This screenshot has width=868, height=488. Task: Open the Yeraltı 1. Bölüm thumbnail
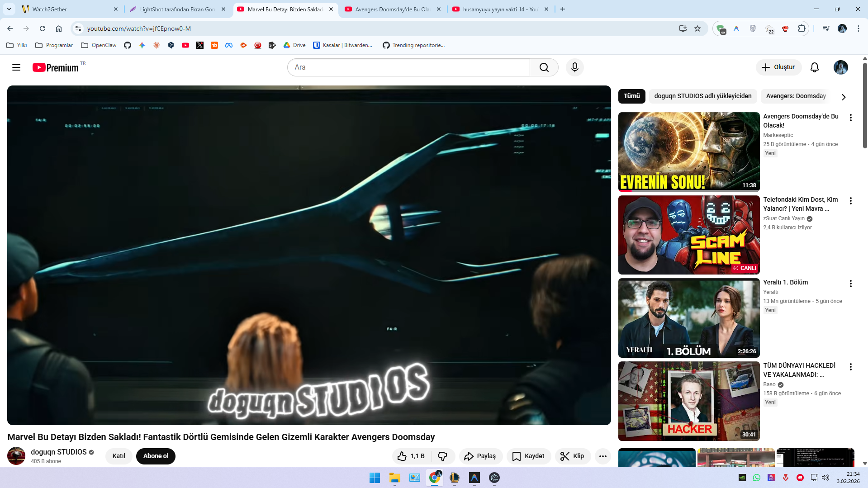[x=689, y=318]
